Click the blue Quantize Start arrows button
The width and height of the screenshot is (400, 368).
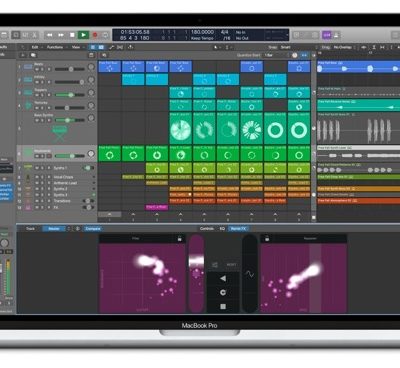pos(304,55)
